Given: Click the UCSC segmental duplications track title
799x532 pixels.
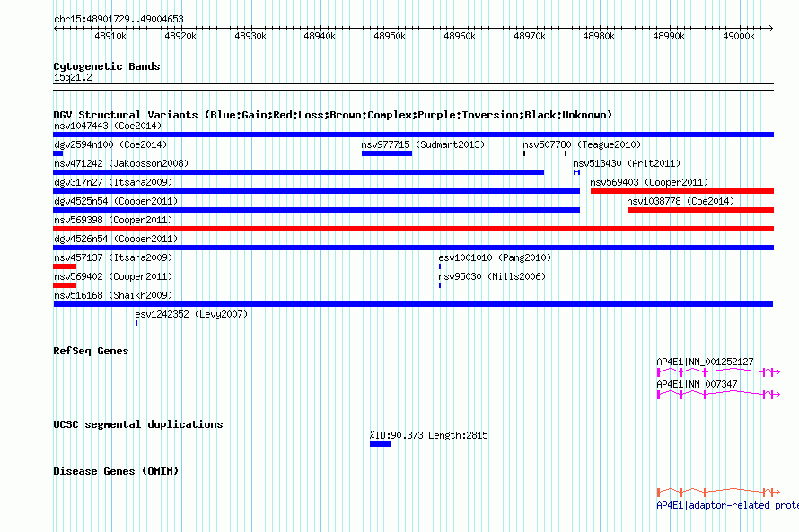Looking at the screenshot, I should pos(138,424).
